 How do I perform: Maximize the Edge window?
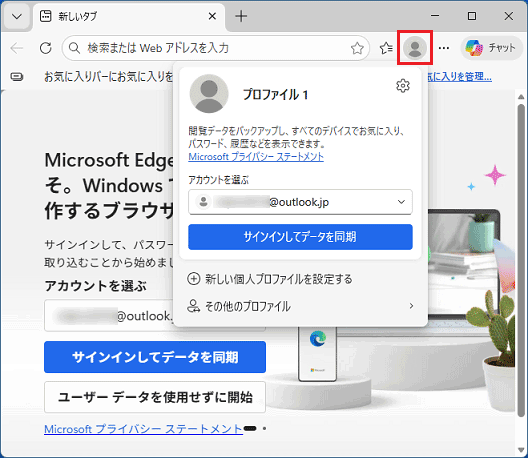[472, 16]
